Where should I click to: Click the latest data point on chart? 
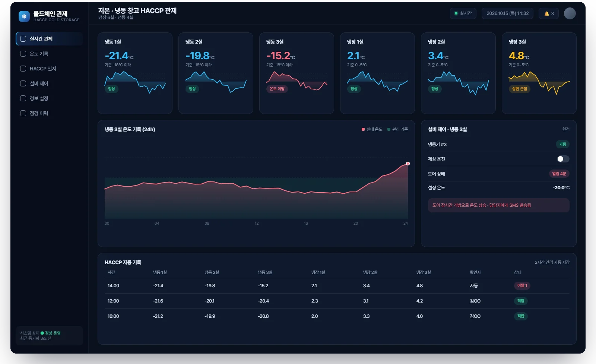click(x=408, y=164)
